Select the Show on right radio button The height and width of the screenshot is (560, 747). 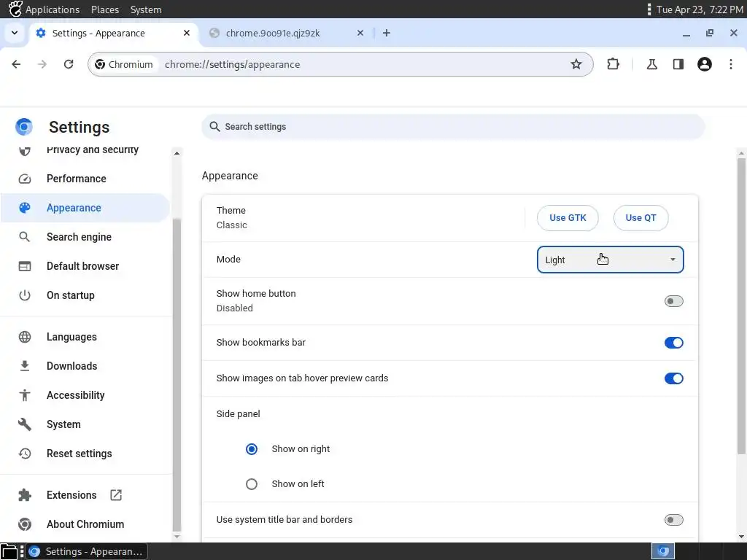tap(252, 449)
